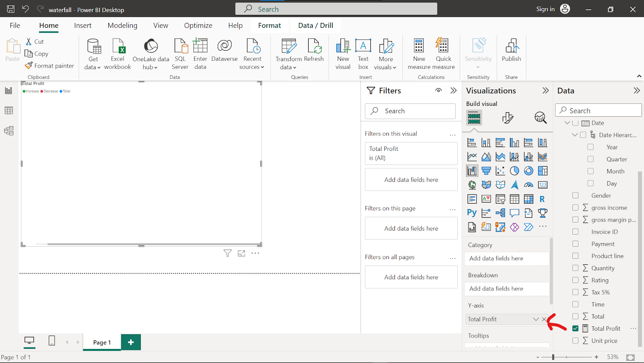Collapse the Date Hierarchy expander
The height and width of the screenshot is (363, 644).
(575, 135)
